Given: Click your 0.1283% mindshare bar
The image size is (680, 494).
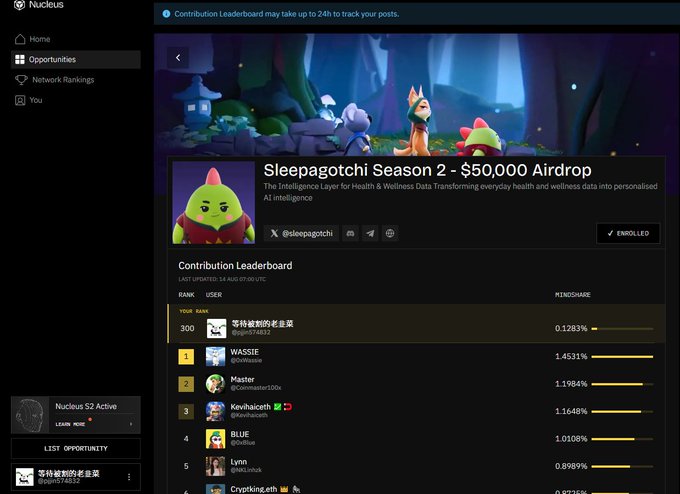Looking at the screenshot, I should 622,329.
